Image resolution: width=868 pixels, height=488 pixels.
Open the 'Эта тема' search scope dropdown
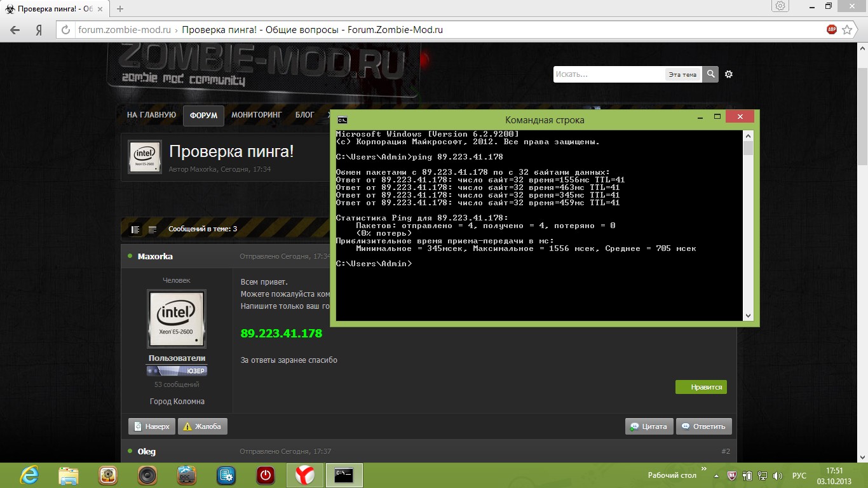[683, 74]
